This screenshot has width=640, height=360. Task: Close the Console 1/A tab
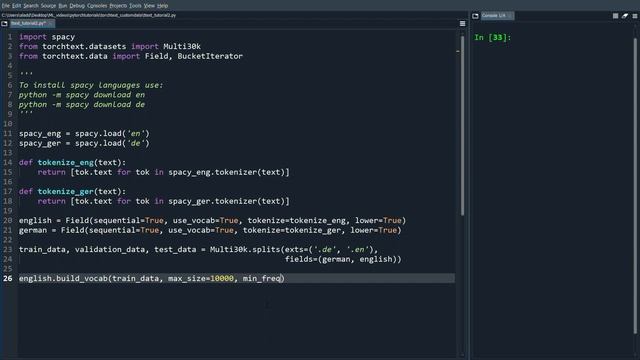510,16
